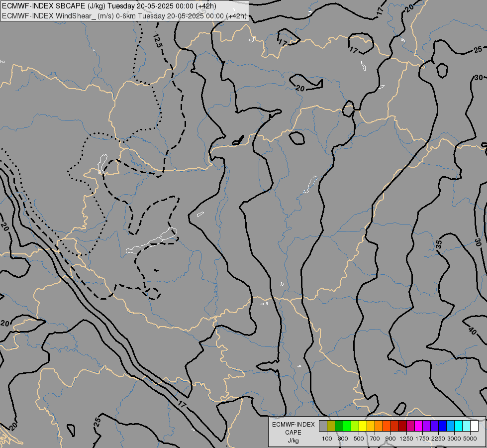Click the pale cyan swatch left of 5000
The width and height of the screenshot is (487, 448).
coord(467,426)
